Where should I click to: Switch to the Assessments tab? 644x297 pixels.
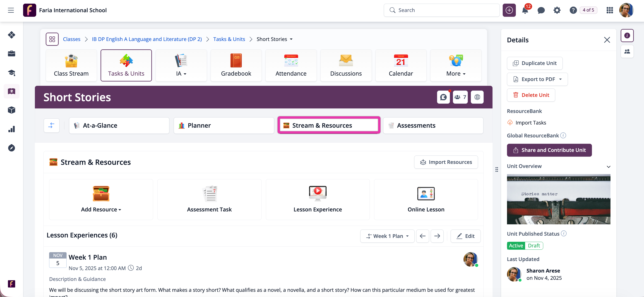433,125
